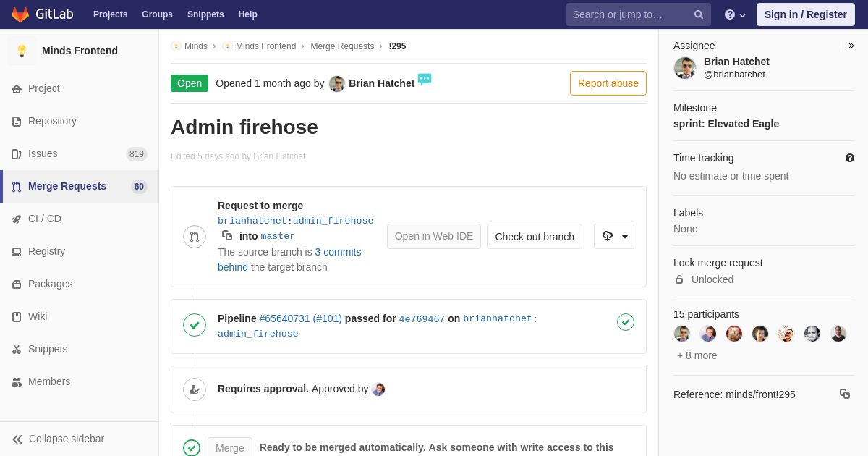
Task: Open the master target branch link
Action: tap(278, 236)
